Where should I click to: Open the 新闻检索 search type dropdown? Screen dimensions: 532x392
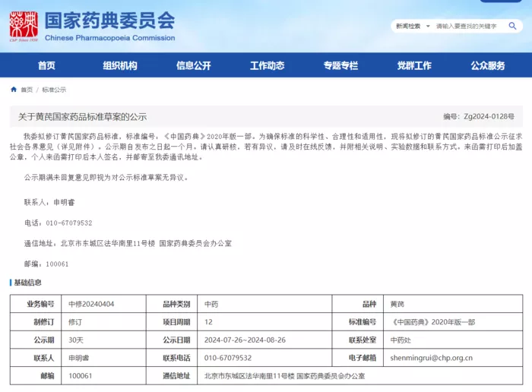pyautogui.click(x=413, y=26)
